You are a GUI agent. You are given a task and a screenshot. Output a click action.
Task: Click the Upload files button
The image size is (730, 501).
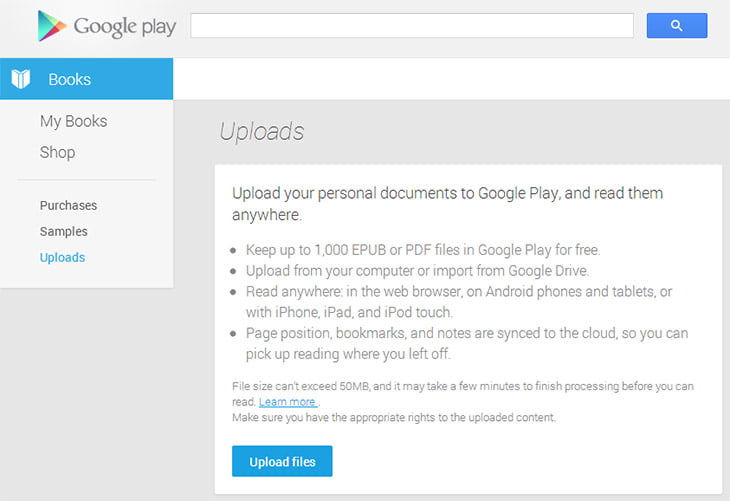282,461
